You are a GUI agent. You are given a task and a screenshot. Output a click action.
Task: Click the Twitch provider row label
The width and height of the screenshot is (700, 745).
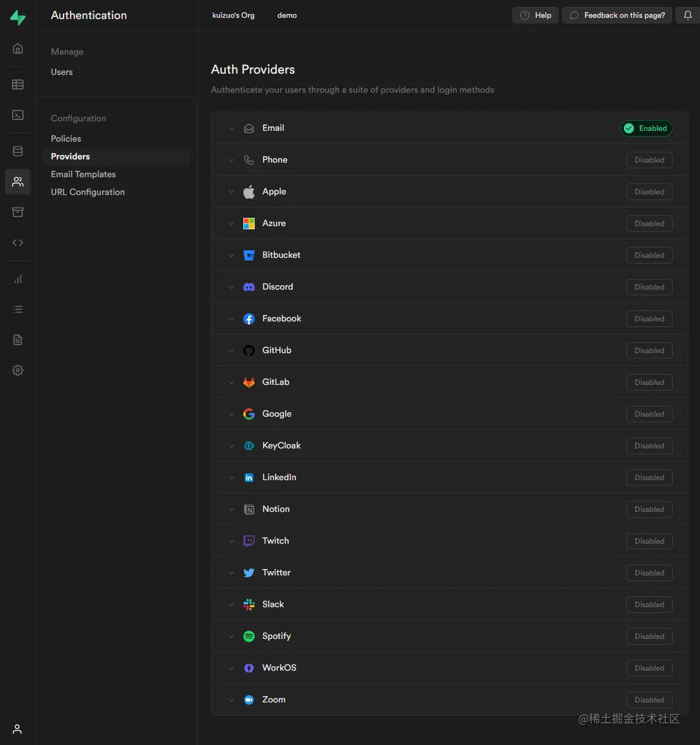(276, 540)
